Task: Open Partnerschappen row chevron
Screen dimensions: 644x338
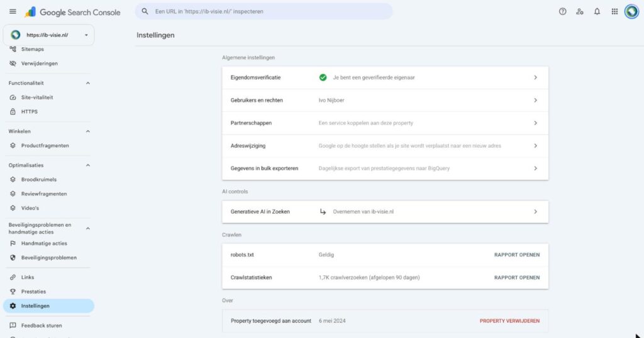Action: [535, 123]
